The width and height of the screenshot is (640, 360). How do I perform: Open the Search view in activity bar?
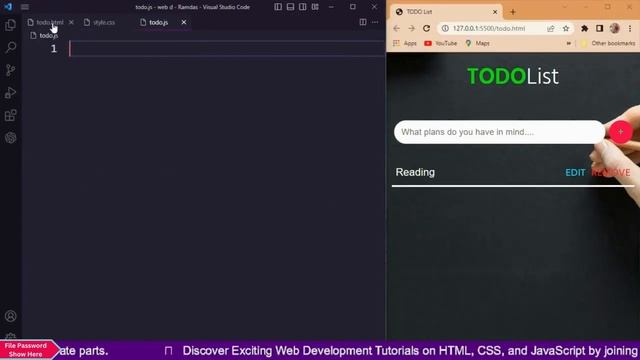pos(11,47)
